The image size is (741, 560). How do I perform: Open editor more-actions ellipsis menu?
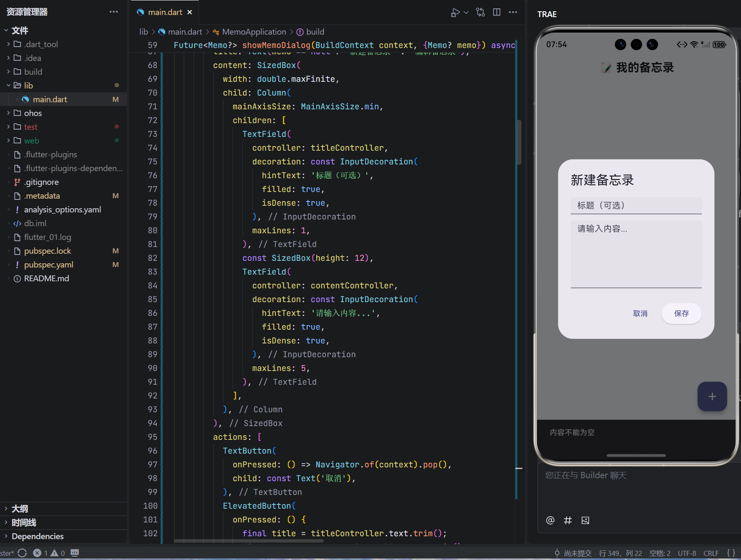point(513,12)
